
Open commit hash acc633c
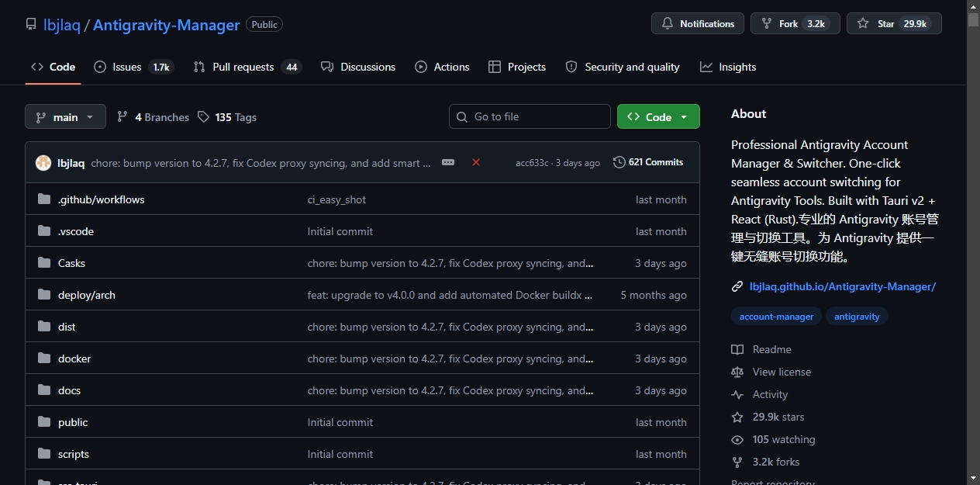[532, 163]
